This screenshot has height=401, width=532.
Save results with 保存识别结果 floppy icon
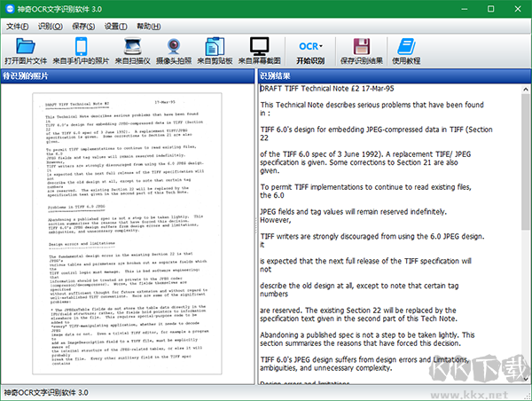pos(362,51)
